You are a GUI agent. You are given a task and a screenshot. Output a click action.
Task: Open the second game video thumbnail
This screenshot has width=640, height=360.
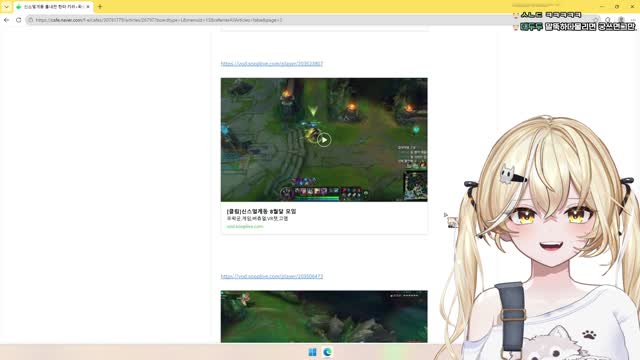click(324, 316)
